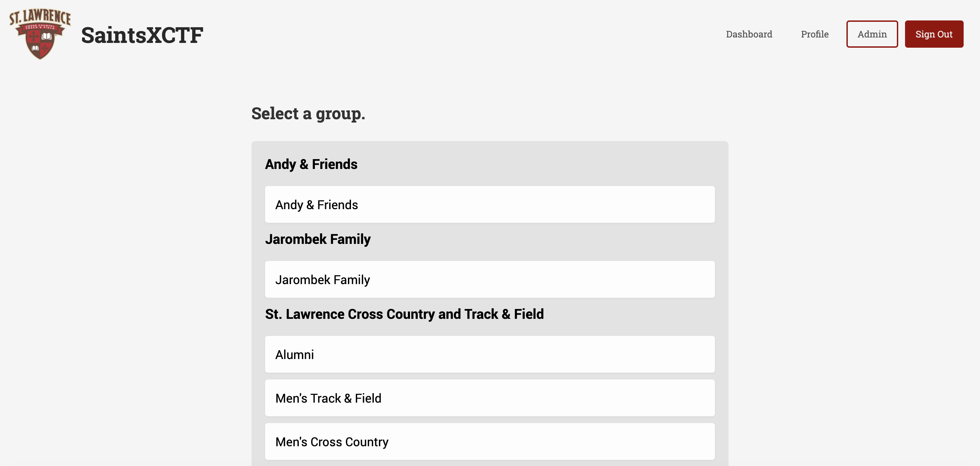Sign out using the red button

pyautogui.click(x=934, y=34)
